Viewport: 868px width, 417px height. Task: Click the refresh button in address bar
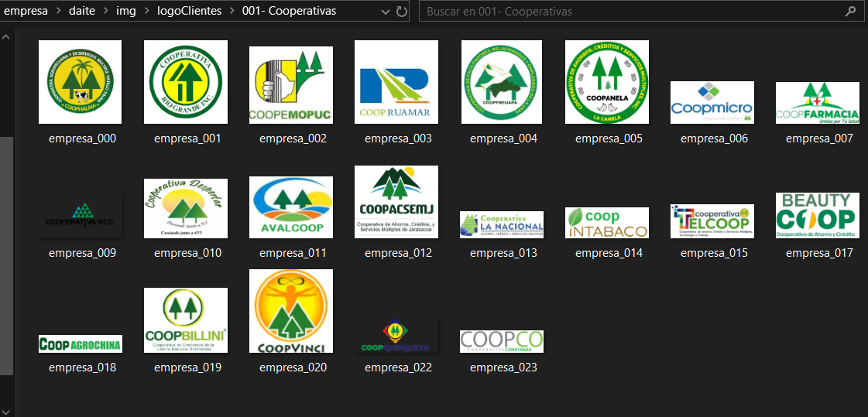point(402,12)
